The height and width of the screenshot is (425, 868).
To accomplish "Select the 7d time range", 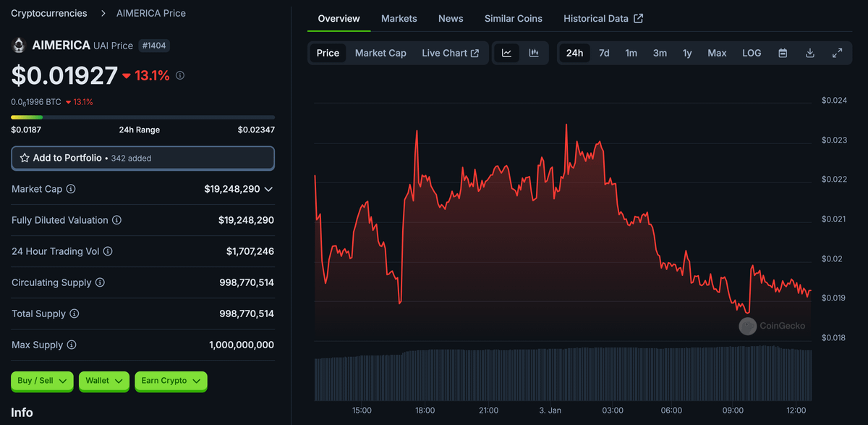I will point(604,53).
